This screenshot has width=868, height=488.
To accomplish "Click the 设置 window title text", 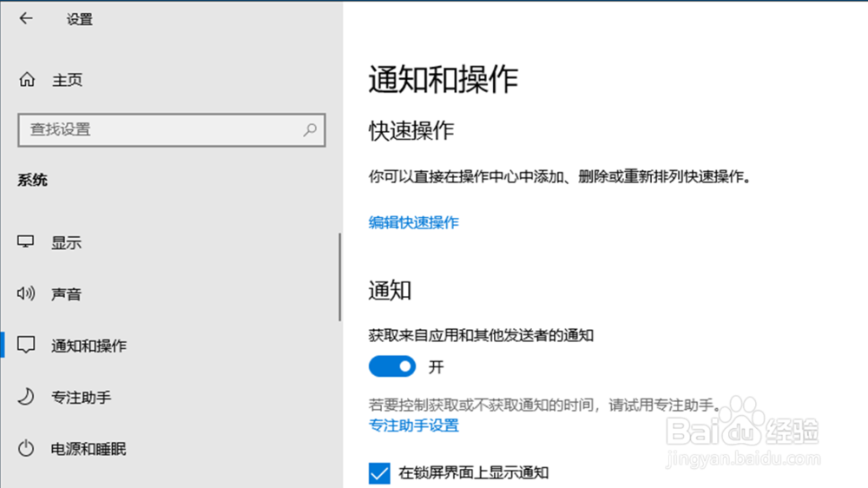I will click(x=80, y=19).
